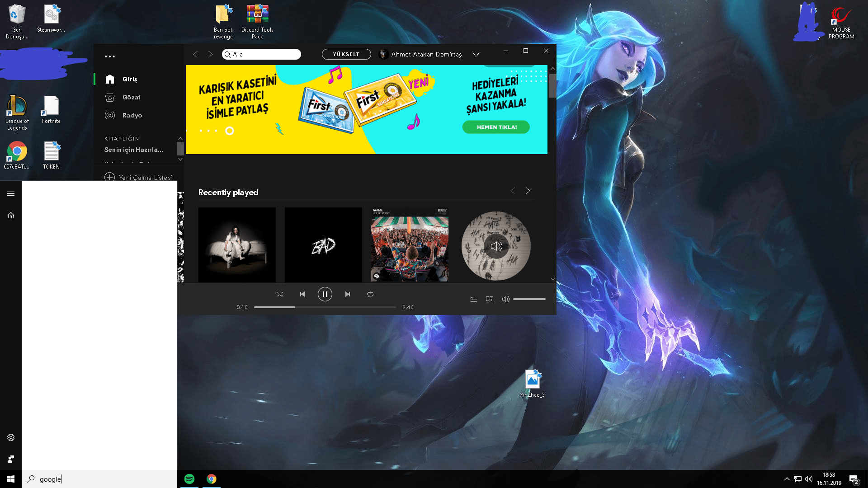This screenshot has width=868, height=488.
Task: Click the HEMEN TIKLA! banner button
Action: (x=496, y=127)
